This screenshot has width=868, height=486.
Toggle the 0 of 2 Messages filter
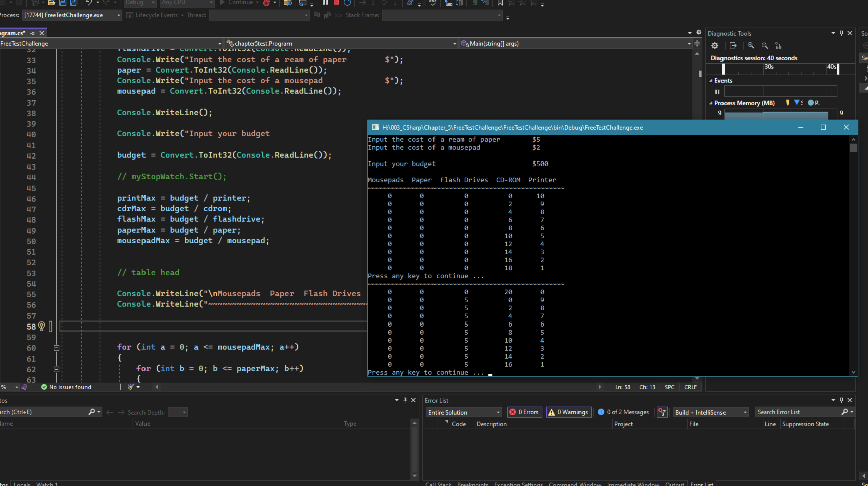tap(623, 412)
